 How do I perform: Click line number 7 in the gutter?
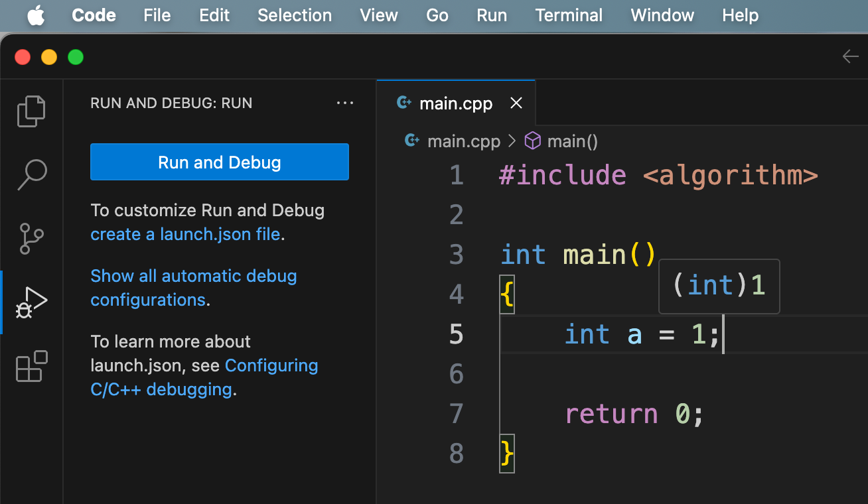(456, 414)
